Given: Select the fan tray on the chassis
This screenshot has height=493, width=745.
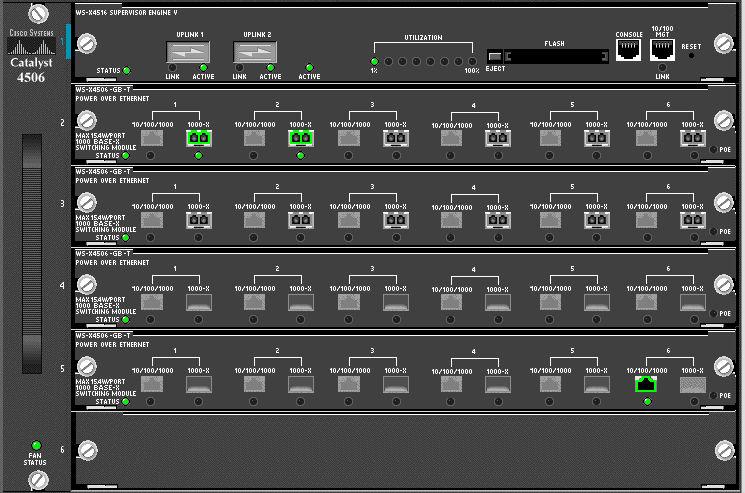Looking at the screenshot, I should (32, 254).
